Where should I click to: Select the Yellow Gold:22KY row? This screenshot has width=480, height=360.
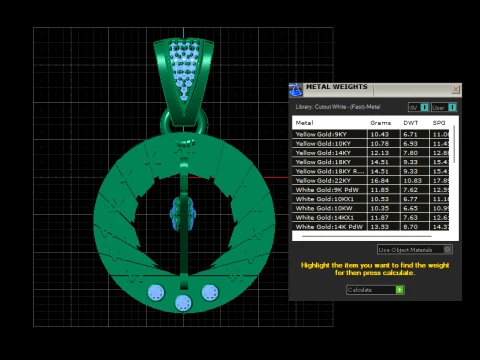coord(371,181)
